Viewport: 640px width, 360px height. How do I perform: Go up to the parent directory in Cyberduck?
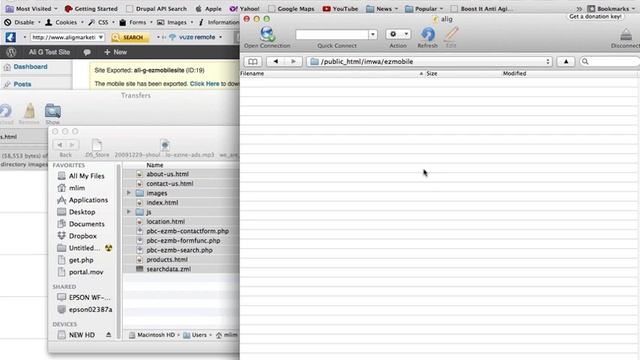566,62
